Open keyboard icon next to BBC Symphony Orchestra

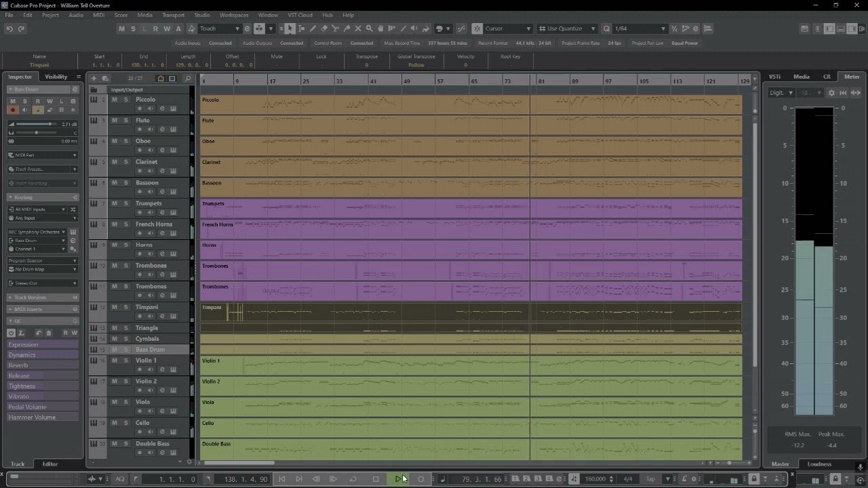click(73, 232)
